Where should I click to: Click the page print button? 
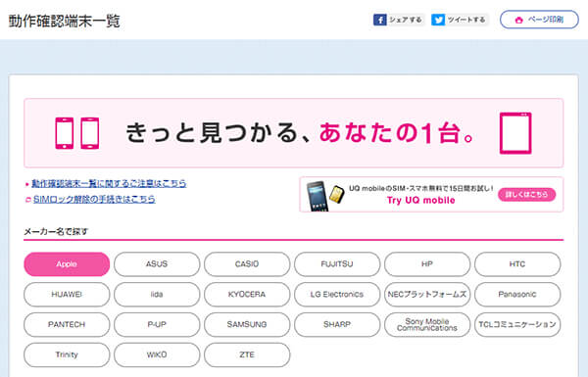click(539, 20)
